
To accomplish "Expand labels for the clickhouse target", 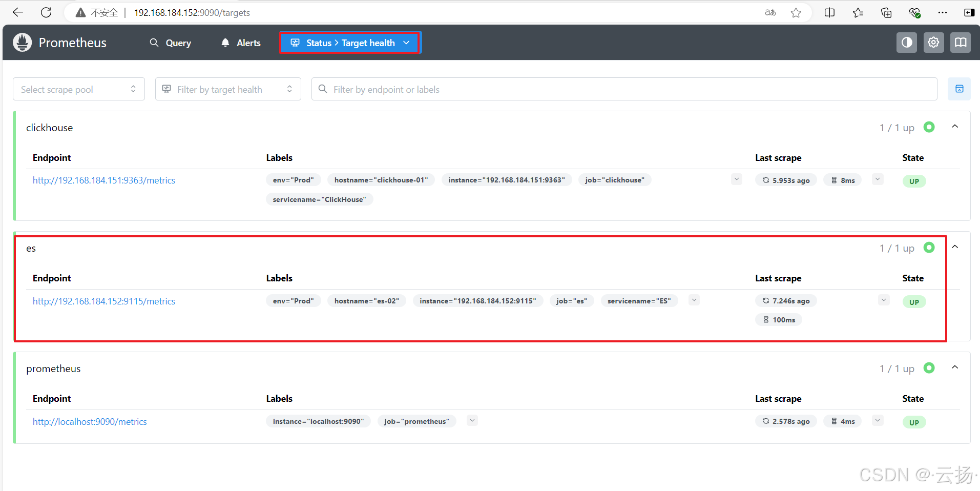I will click(737, 179).
